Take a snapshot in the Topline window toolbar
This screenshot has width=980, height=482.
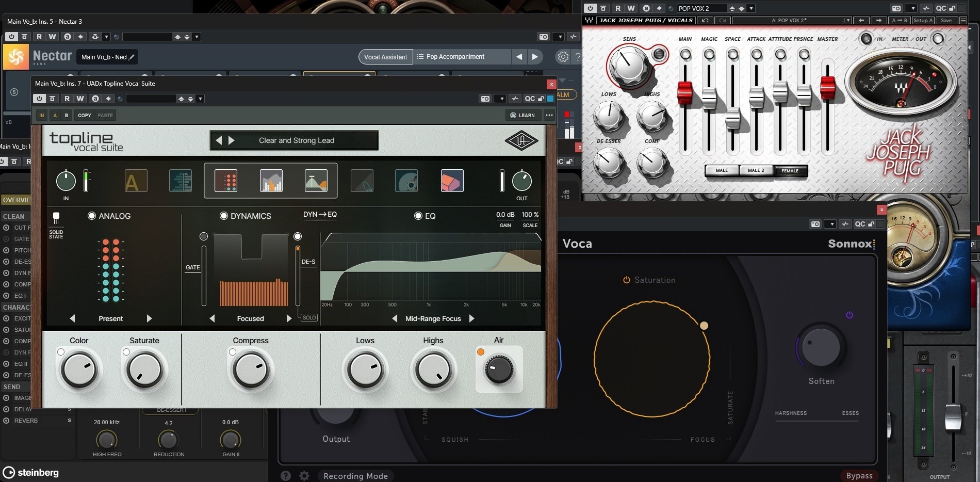485,99
